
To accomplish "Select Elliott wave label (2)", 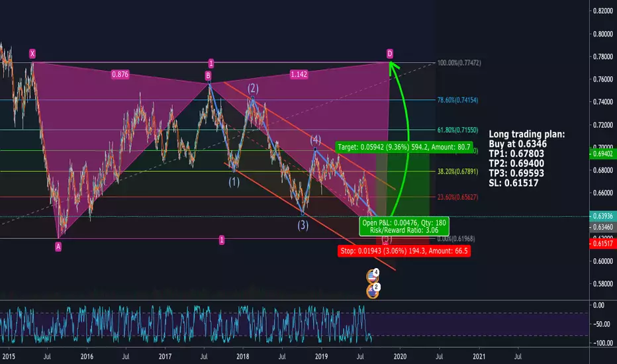I will 253,88.
